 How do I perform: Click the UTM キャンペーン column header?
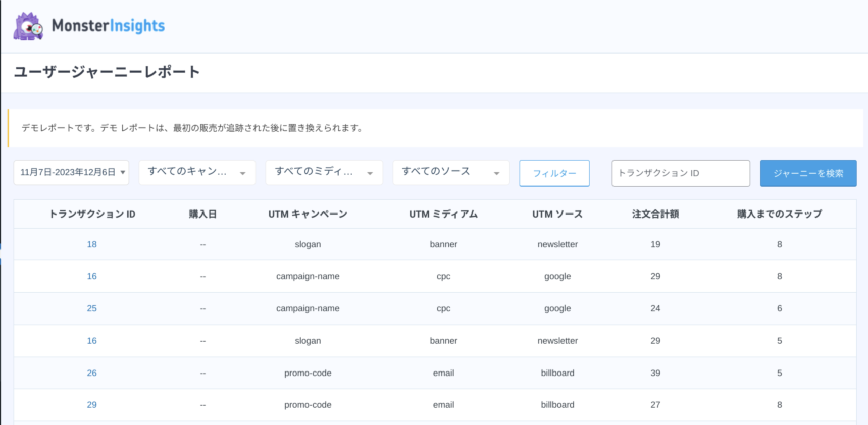pyautogui.click(x=308, y=214)
